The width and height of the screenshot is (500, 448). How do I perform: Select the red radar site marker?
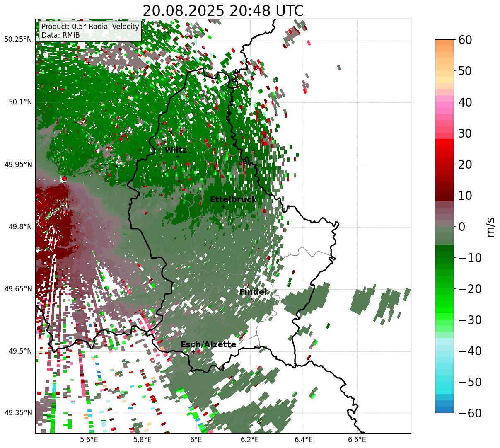tap(64, 179)
